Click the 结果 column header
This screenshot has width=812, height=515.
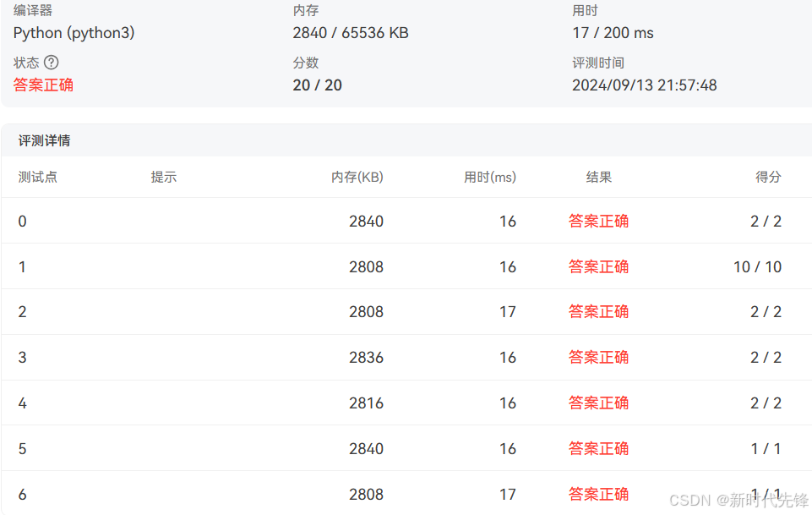coord(599,177)
